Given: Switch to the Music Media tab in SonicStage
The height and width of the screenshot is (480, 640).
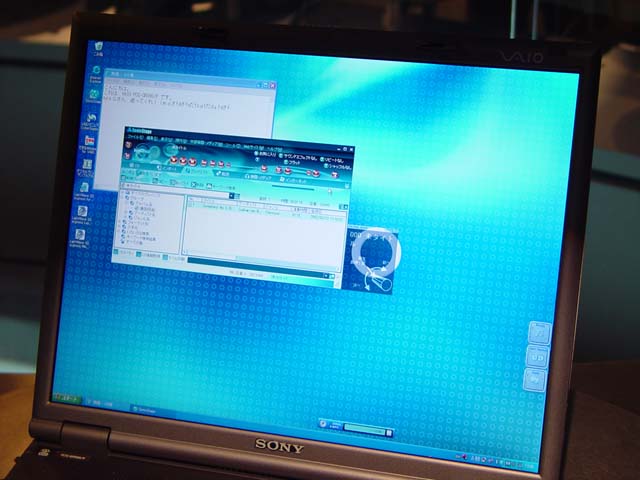Looking at the screenshot, I should tap(258, 177).
